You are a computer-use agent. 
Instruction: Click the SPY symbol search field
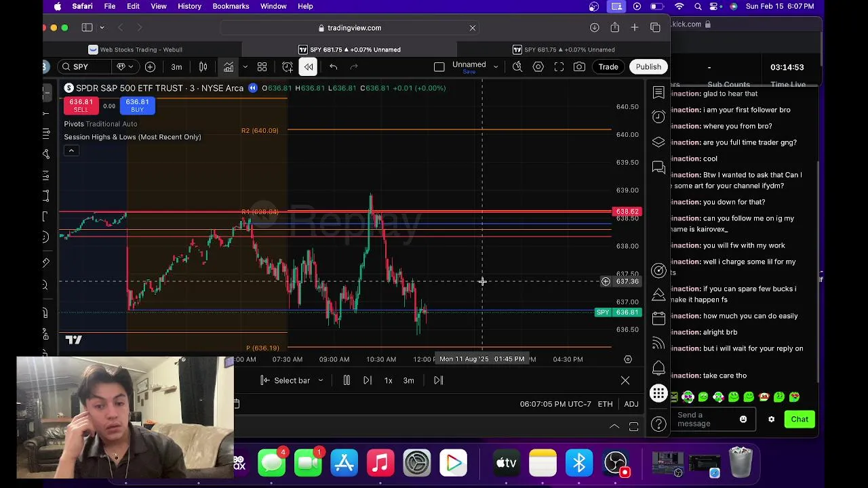(85, 66)
